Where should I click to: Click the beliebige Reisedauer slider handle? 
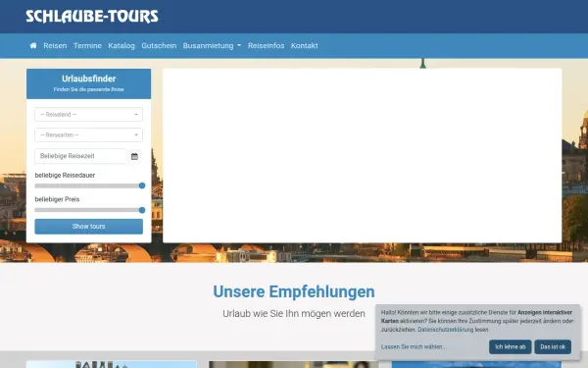142,185
